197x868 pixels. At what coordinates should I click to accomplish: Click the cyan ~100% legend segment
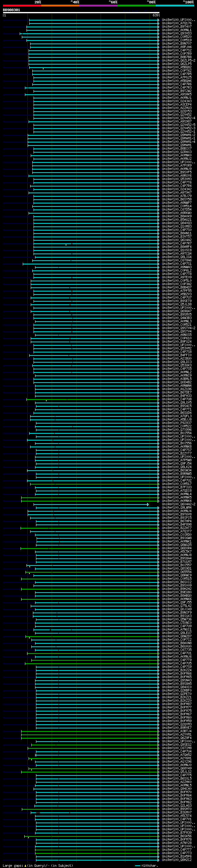point(175,6)
